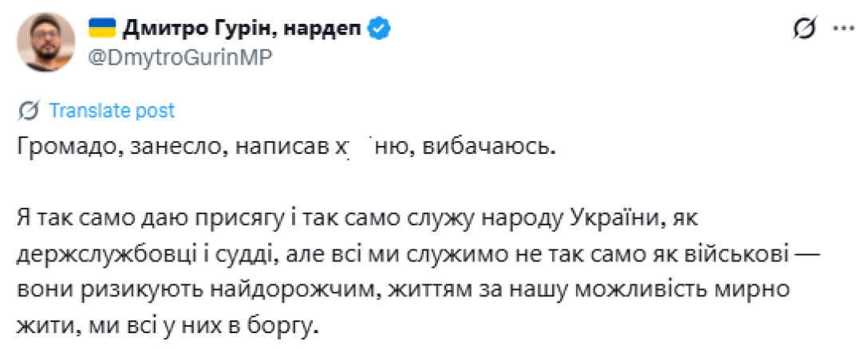The height and width of the screenshot is (349, 868).
Task: Click the blue verified checkmark badge
Action: 379,30
